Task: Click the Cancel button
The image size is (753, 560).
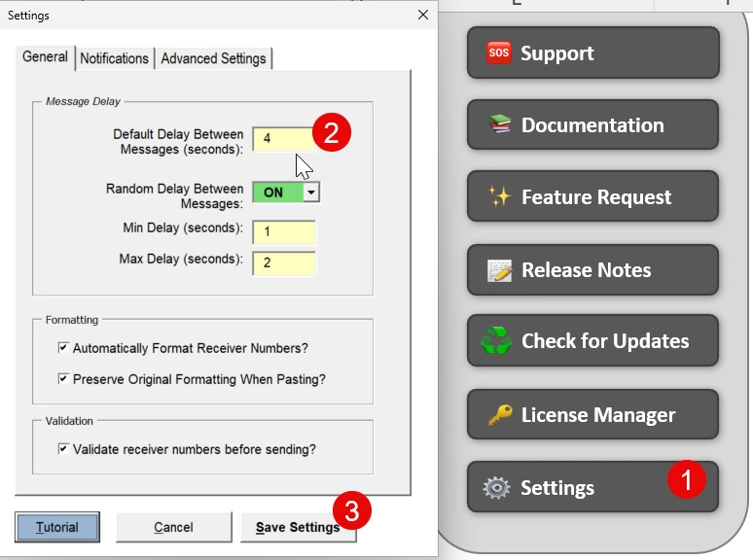Action: [173, 527]
